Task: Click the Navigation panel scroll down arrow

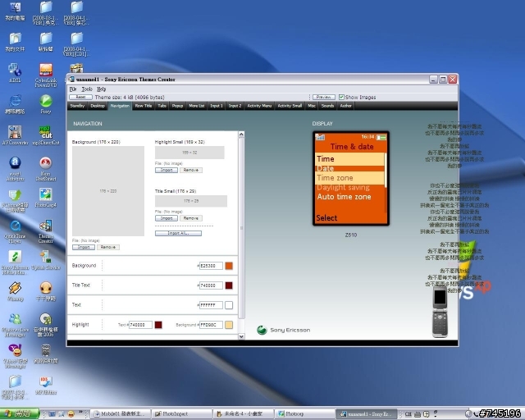Action: [x=241, y=336]
